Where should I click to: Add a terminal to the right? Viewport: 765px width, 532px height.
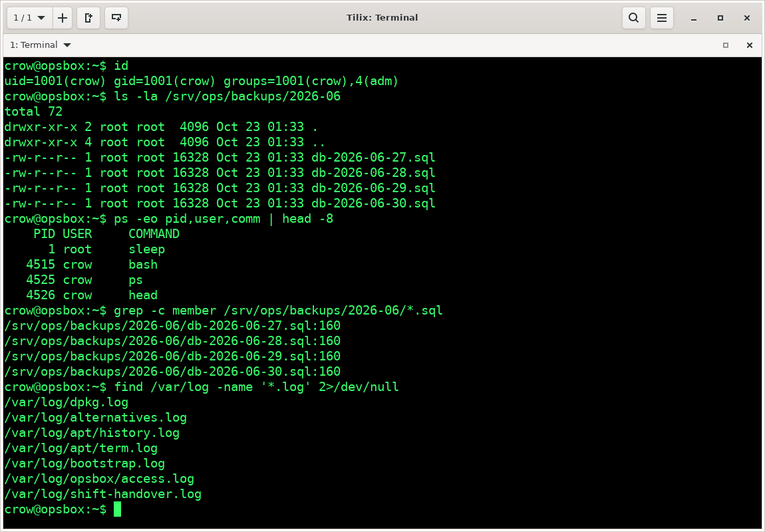point(88,18)
